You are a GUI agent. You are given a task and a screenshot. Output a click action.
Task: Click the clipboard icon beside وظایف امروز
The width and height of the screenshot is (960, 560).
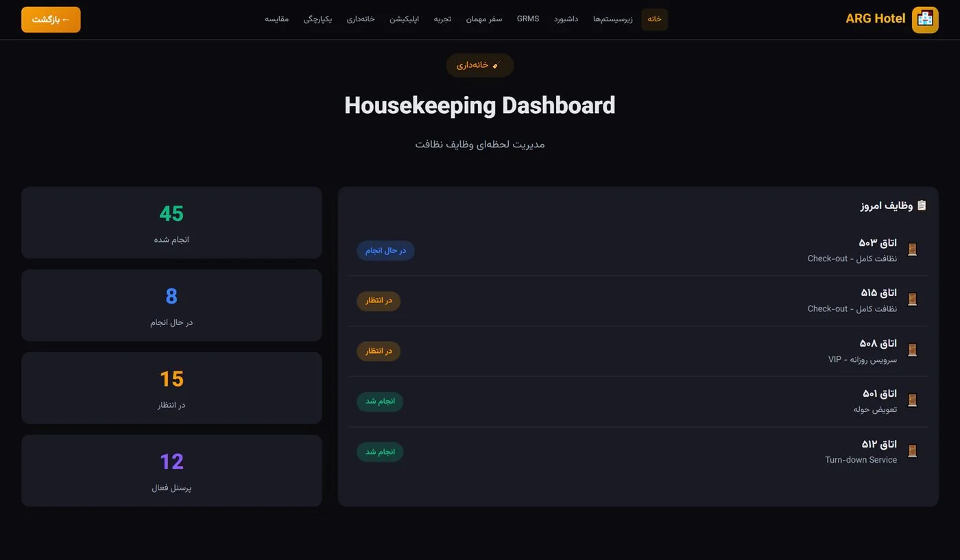[922, 205]
